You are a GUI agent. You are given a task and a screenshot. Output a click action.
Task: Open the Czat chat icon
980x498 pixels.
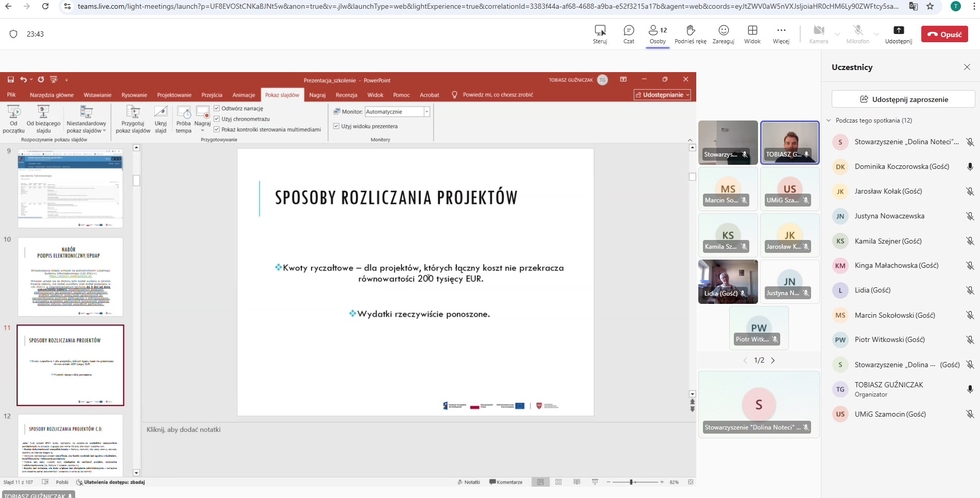tap(628, 31)
